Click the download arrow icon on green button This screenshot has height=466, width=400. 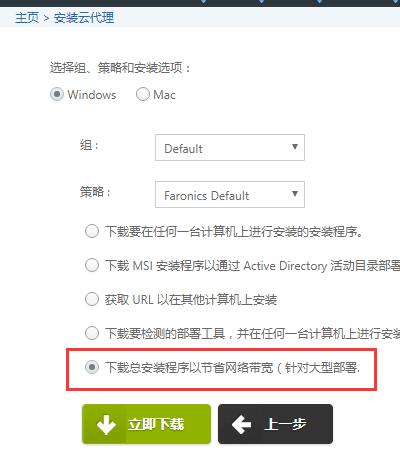click(x=106, y=424)
